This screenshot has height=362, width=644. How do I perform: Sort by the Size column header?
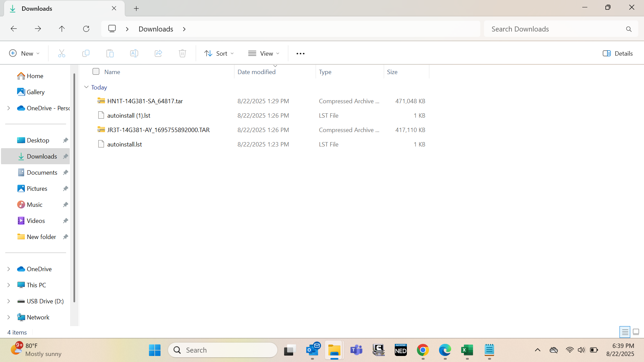coord(407,72)
